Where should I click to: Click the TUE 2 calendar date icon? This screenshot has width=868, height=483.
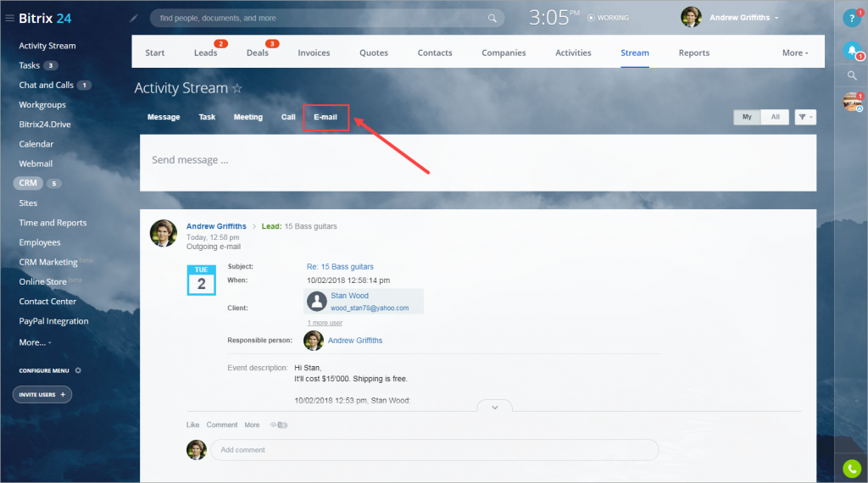tap(201, 280)
